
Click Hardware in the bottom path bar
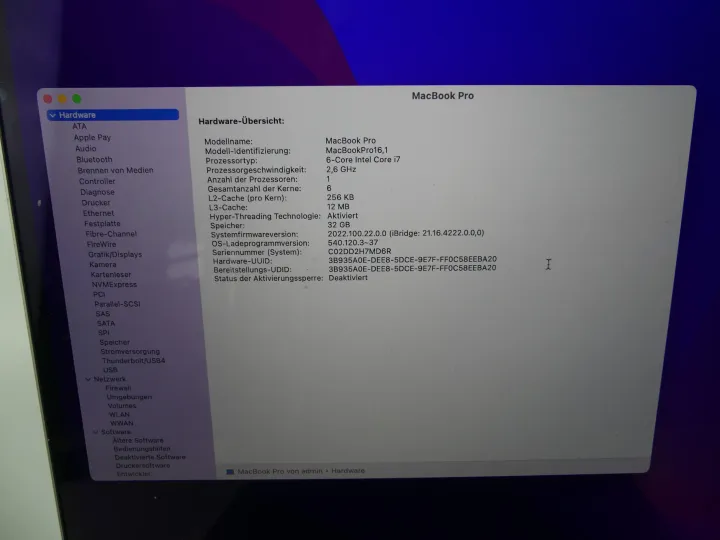pyautogui.click(x=348, y=471)
